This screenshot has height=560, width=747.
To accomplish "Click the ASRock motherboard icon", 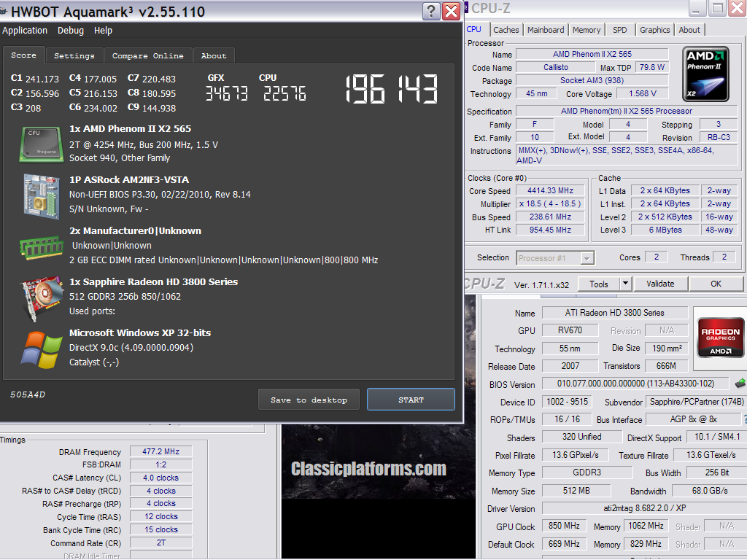I will (41, 195).
